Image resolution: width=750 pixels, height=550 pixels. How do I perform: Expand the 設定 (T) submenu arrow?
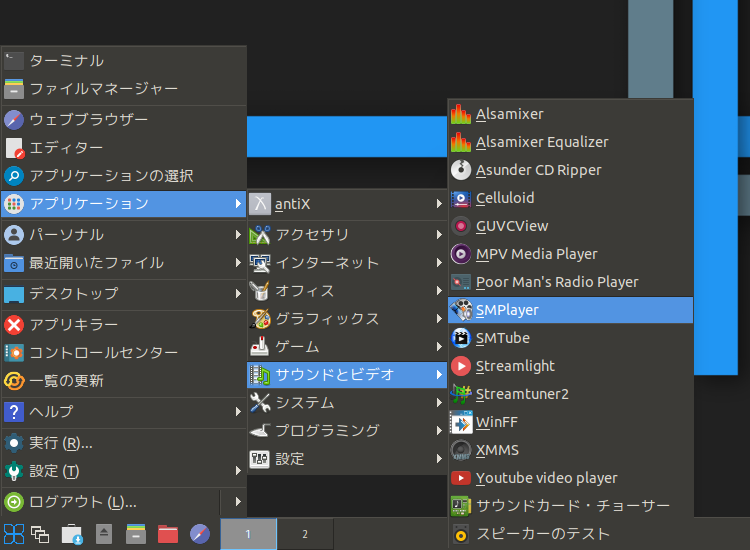tap(238, 471)
